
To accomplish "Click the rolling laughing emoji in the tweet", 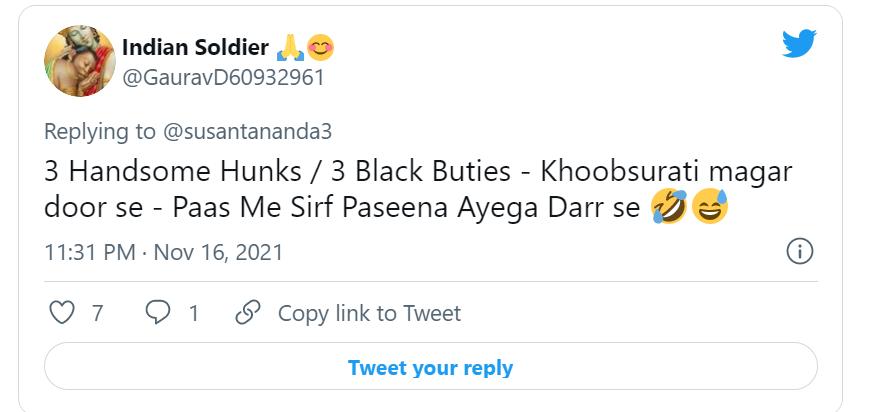I will (x=668, y=208).
